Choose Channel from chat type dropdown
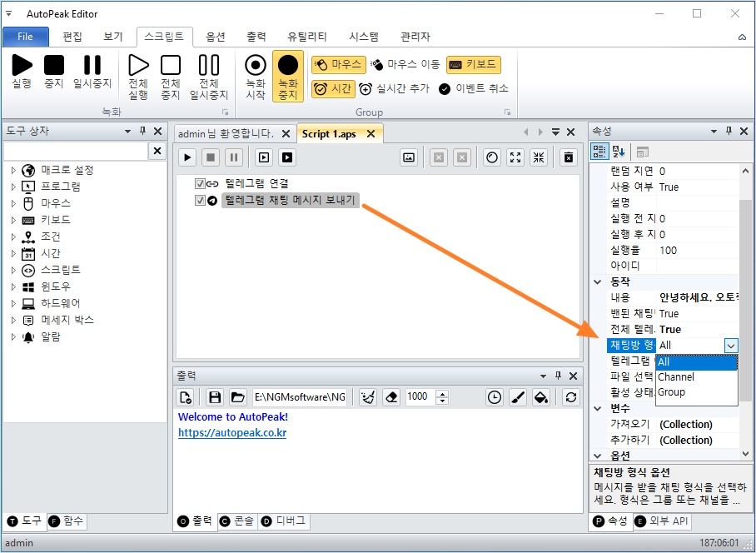 [x=697, y=377]
